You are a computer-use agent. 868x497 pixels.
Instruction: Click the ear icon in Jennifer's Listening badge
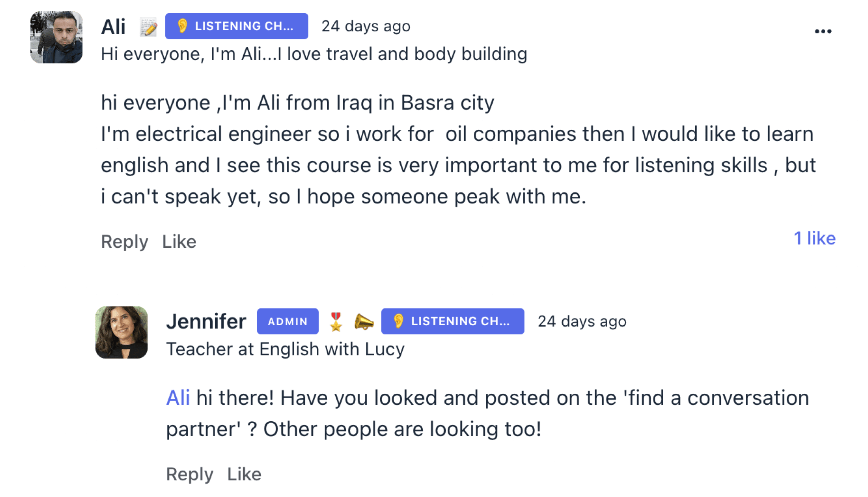pos(398,321)
